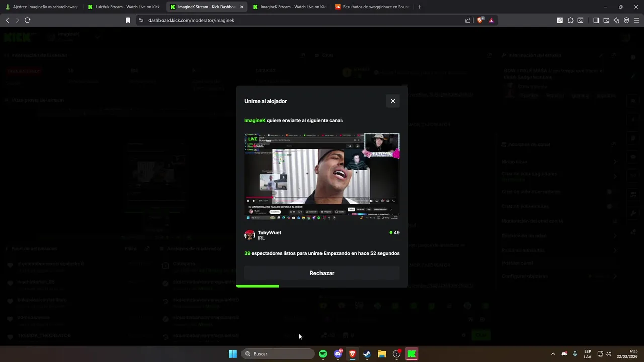Open File Explorer from the taskbar
The width and height of the screenshot is (644, 362).
[382, 354]
